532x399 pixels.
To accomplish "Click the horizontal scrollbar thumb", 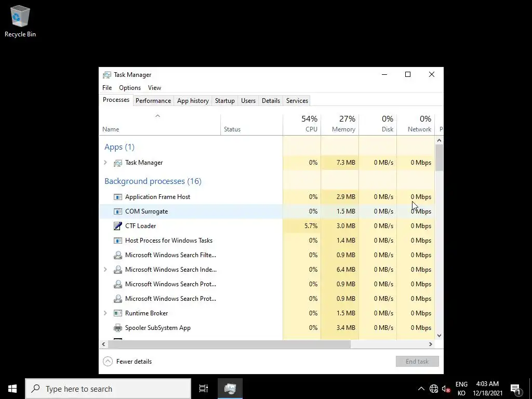I will coord(229,344).
